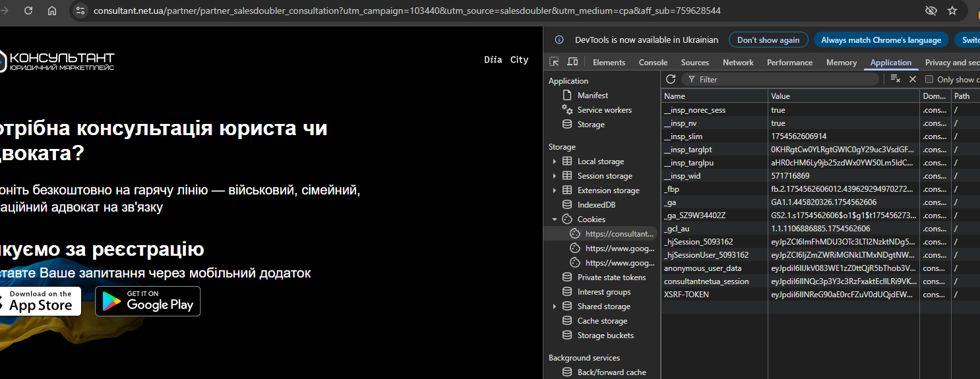Clear all cookies icon next to filter
980x379 pixels.
pos(895,79)
